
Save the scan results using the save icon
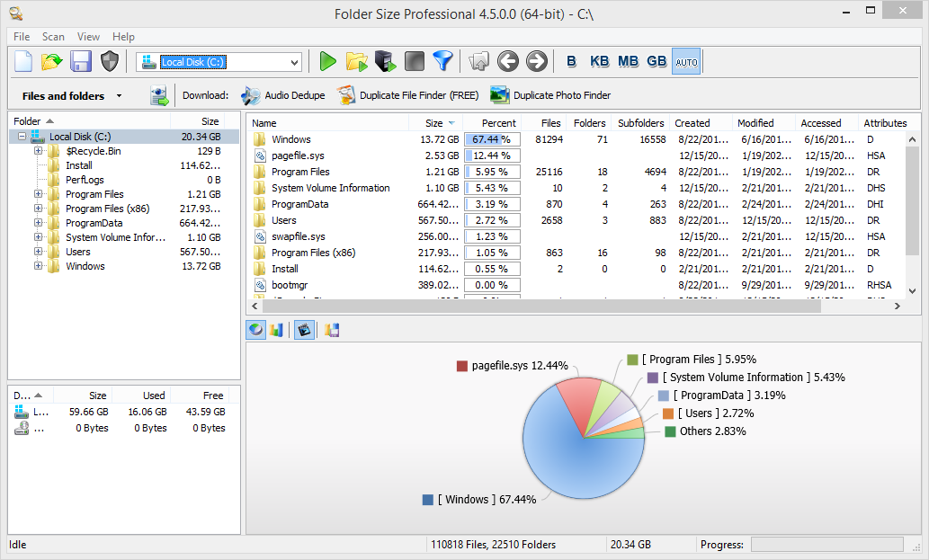[x=80, y=61]
